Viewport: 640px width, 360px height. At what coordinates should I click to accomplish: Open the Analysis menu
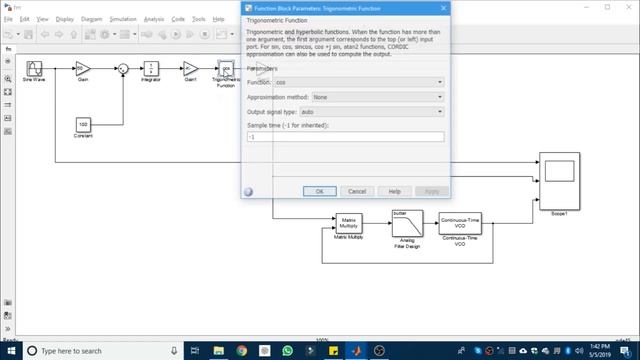(153, 19)
